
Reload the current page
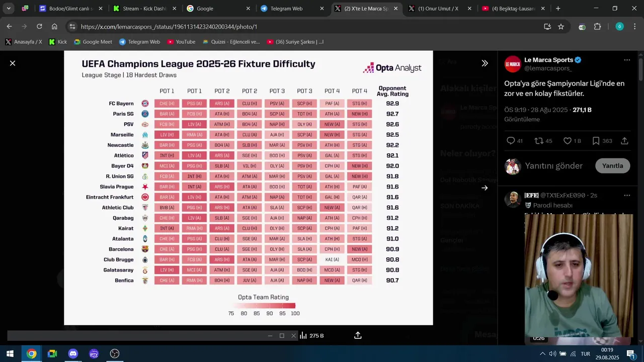39,26
